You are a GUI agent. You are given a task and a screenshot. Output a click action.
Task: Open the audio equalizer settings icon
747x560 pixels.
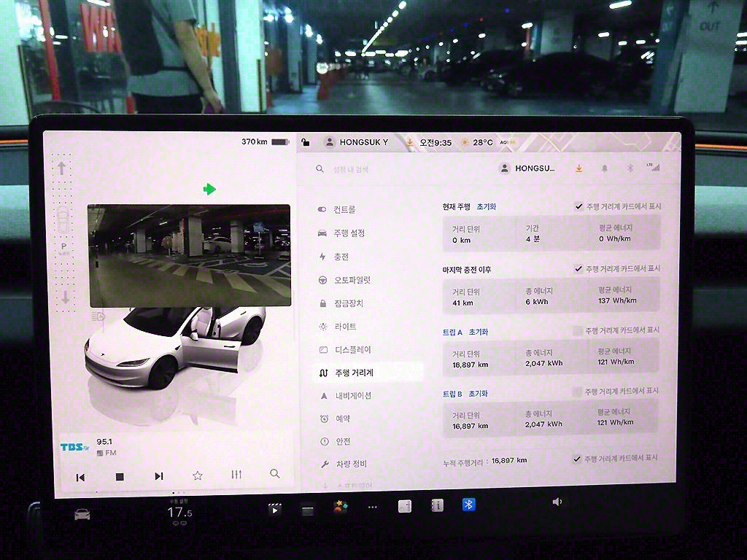pos(236,474)
